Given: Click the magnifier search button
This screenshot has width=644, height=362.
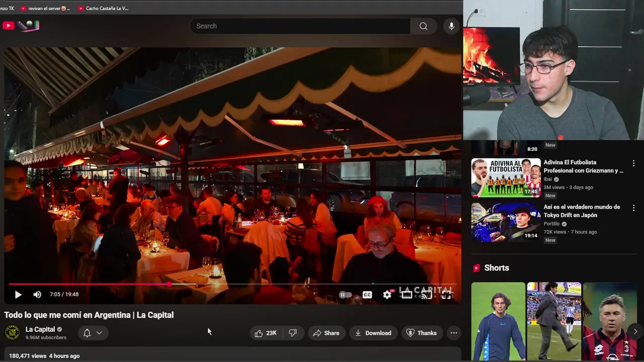Looking at the screenshot, I should pyautogui.click(x=423, y=26).
